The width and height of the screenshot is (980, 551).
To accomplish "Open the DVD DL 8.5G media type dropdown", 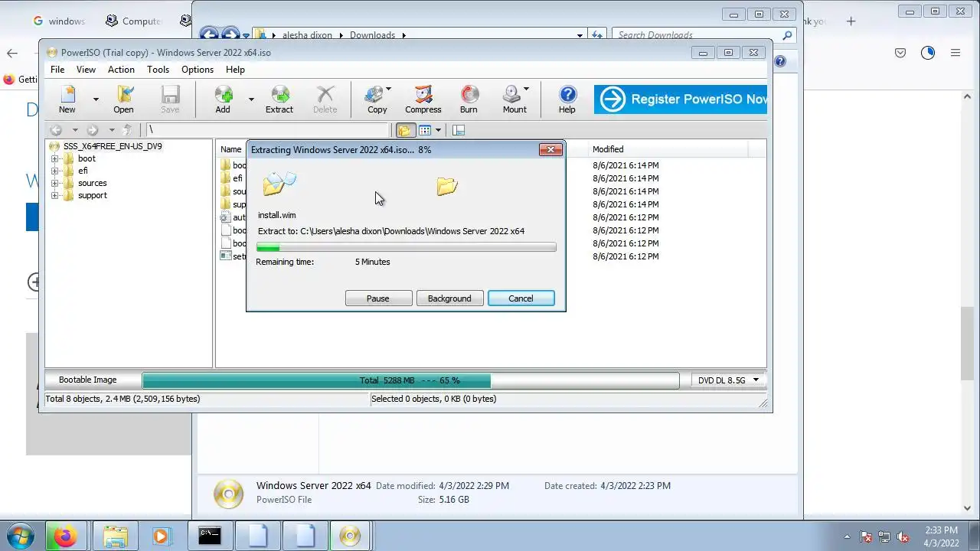I will click(x=727, y=380).
